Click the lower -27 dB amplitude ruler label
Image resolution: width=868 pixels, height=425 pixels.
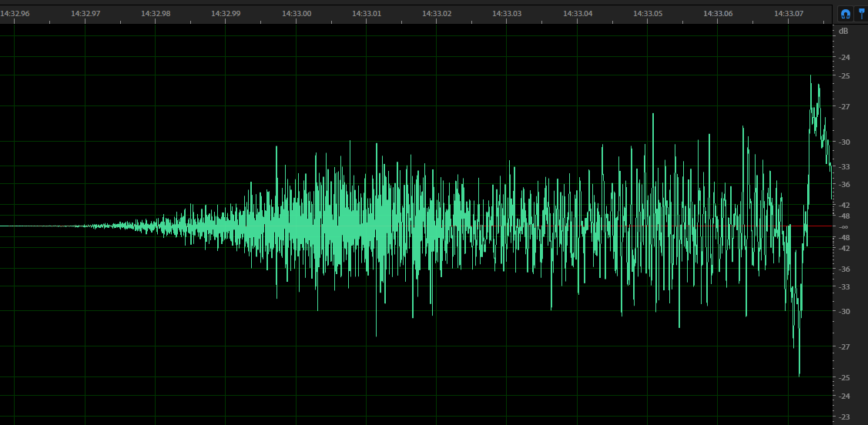[x=844, y=347]
